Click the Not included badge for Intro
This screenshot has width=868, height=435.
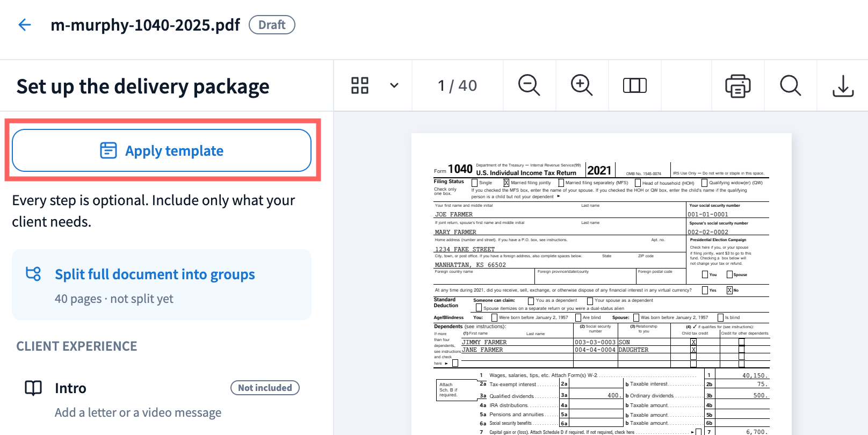tap(265, 388)
